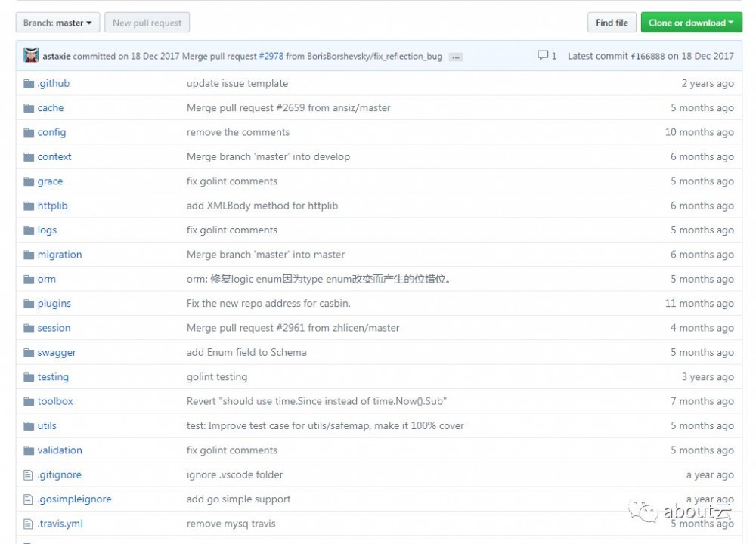Image resolution: width=756 pixels, height=544 pixels.
Task: Open the httplib directory link
Action: tap(53, 206)
